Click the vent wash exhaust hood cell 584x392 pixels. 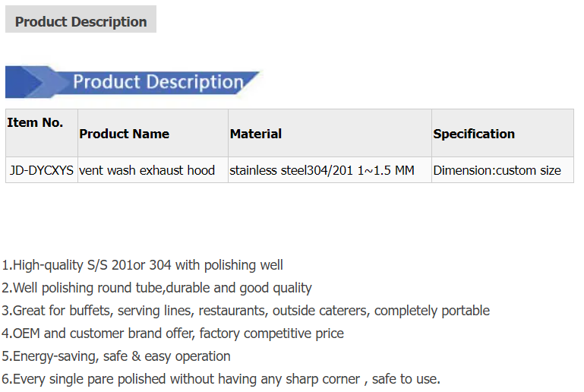tap(153, 170)
